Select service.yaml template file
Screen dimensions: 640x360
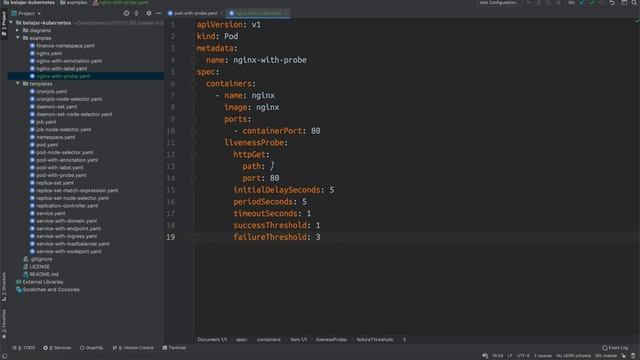pyautogui.click(x=51, y=213)
